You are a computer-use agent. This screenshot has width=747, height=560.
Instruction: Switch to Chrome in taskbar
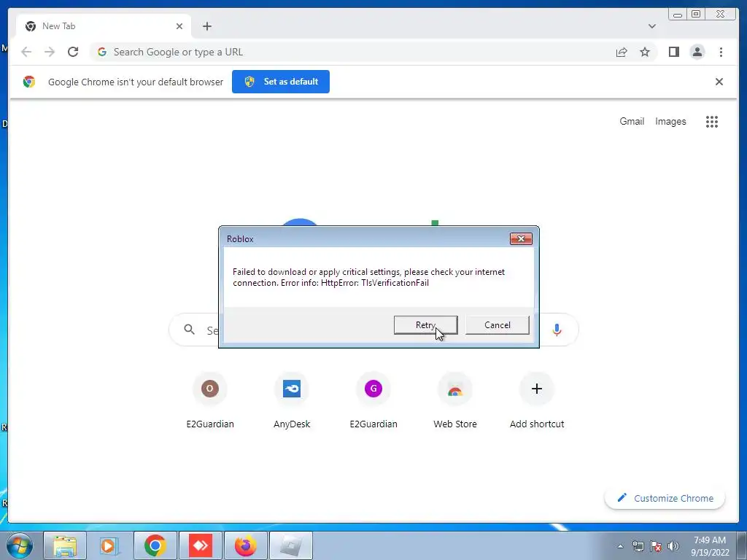click(155, 545)
